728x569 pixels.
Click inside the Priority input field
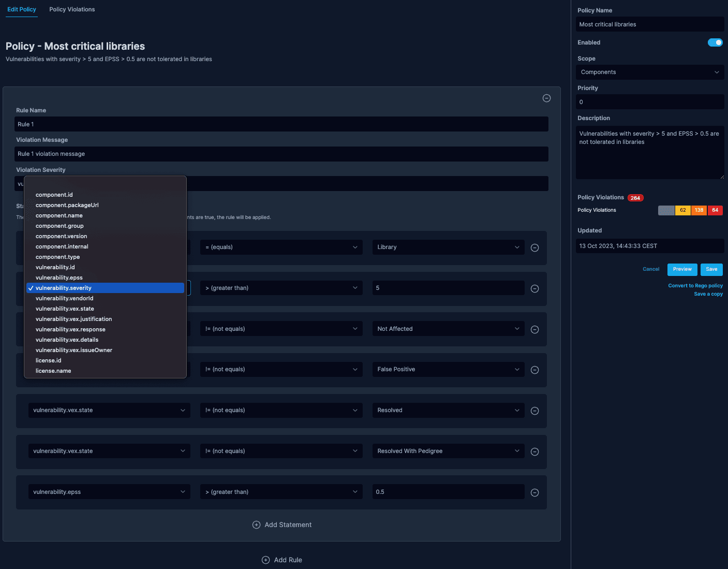pos(650,101)
